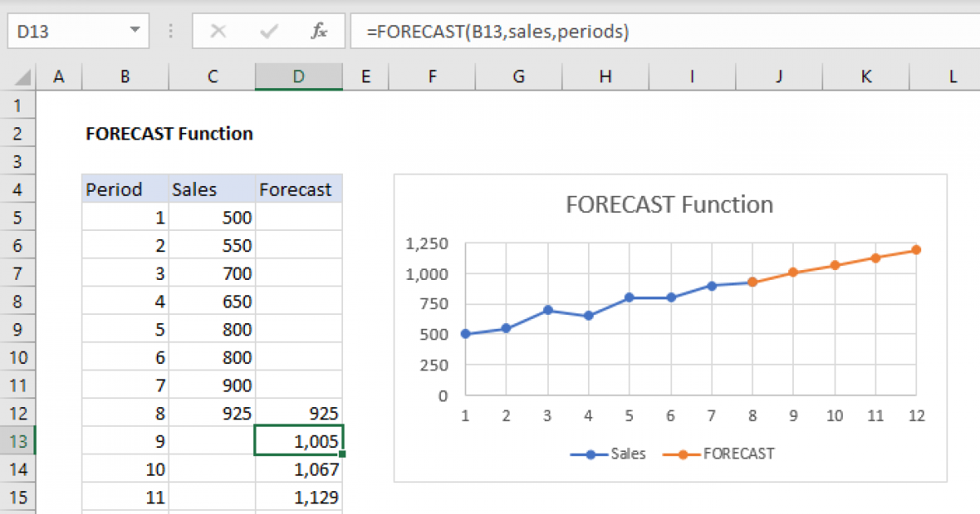Click the formula bar showing the FORECAST formula

pos(490,31)
